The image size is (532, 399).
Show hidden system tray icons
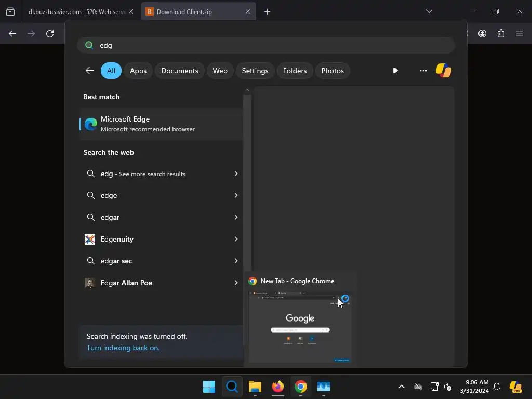click(402, 387)
